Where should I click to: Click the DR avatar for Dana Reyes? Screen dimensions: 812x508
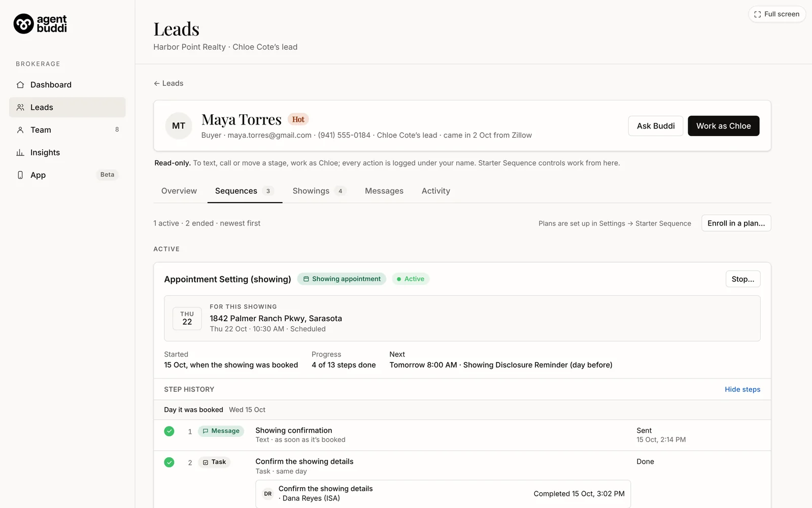[267, 494]
